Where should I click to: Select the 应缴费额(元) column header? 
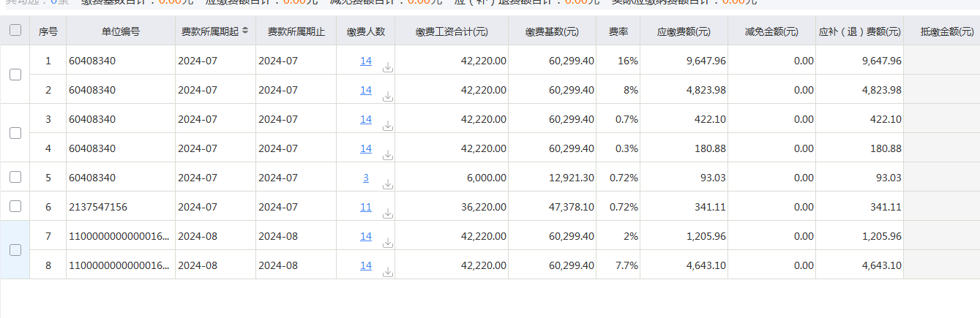[684, 31]
